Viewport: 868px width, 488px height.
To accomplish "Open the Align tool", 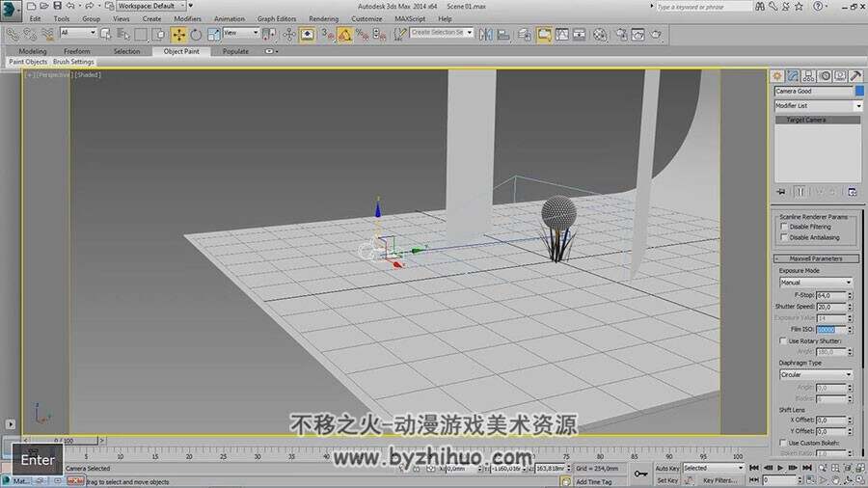I will pyautogui.click(x=503, y=35).
